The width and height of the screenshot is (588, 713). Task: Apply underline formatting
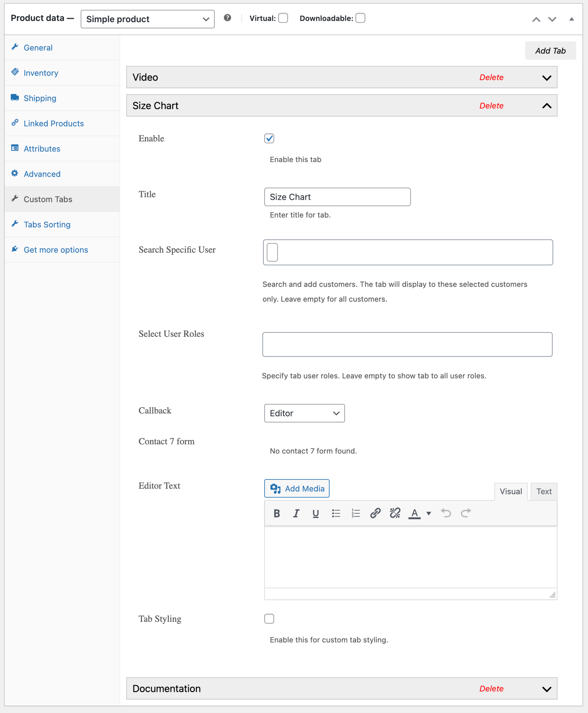tap(315, 513)
